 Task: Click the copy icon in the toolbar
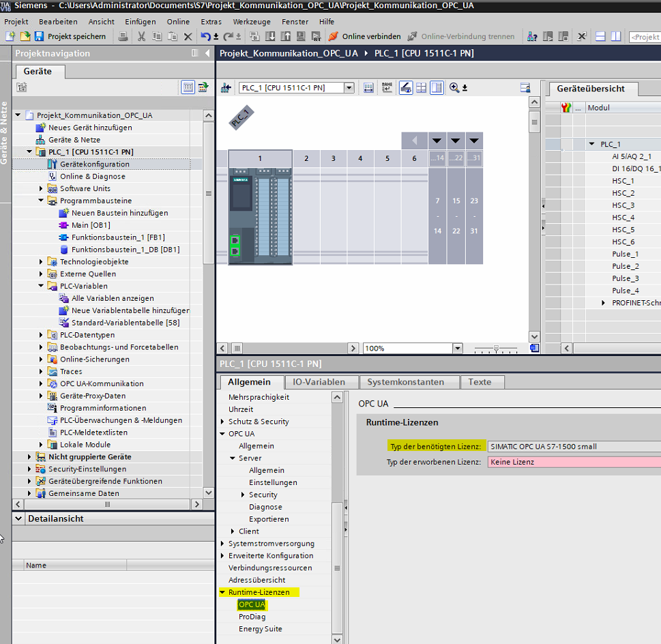[x=157, y=37]
